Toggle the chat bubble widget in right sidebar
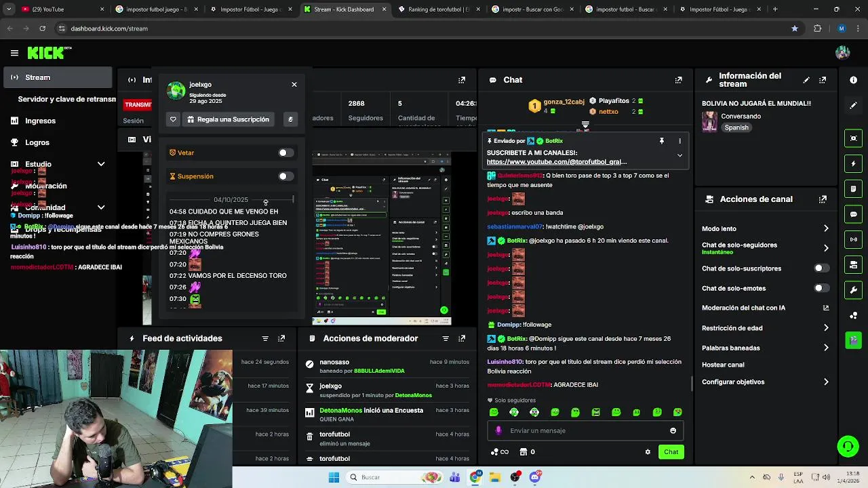The width and height of the screenshot is (868, 488). pyautogui.click(x=853, y=214)
